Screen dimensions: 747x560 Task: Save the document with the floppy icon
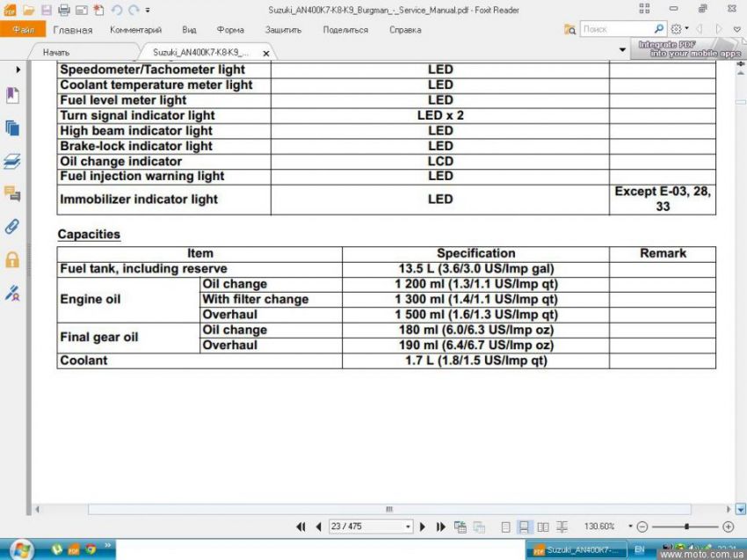pyautogui.click(x=47, y=10)
